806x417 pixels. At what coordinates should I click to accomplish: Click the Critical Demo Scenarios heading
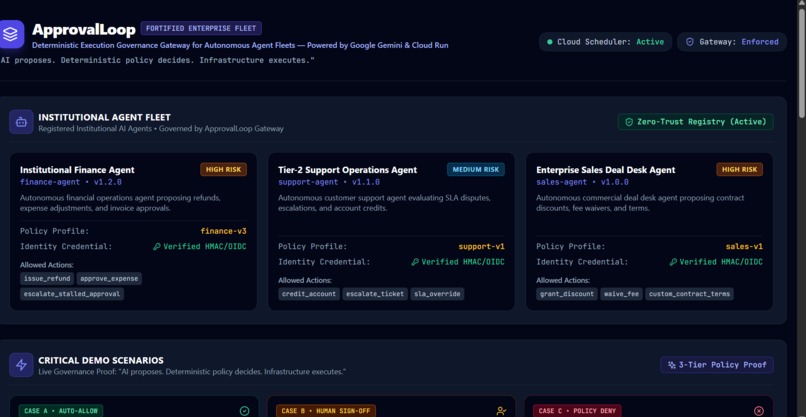click(x=101, y=360)
